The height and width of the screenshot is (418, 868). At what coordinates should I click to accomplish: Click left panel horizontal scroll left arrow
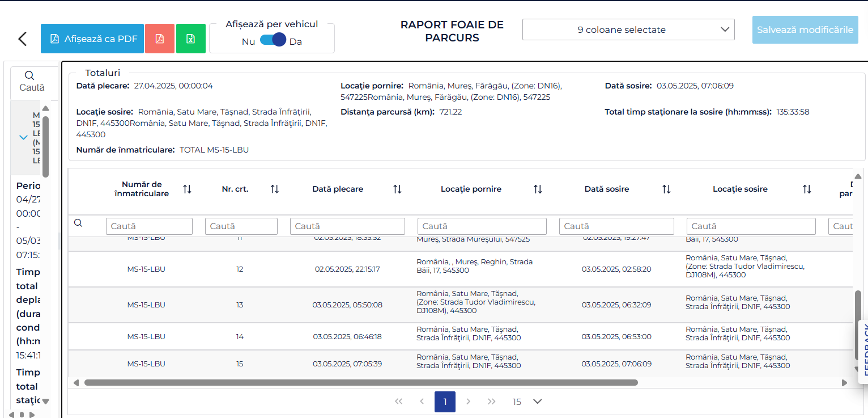pos(11,415)
